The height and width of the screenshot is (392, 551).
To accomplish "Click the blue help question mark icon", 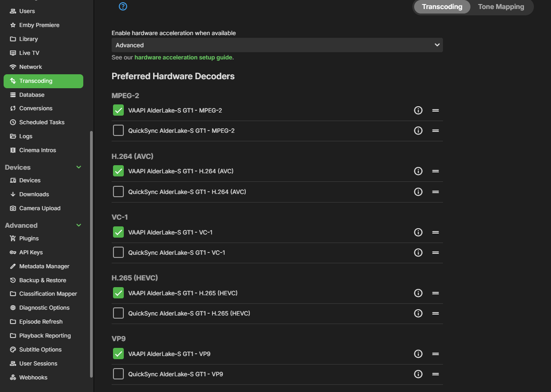I will tap(123, 6).
